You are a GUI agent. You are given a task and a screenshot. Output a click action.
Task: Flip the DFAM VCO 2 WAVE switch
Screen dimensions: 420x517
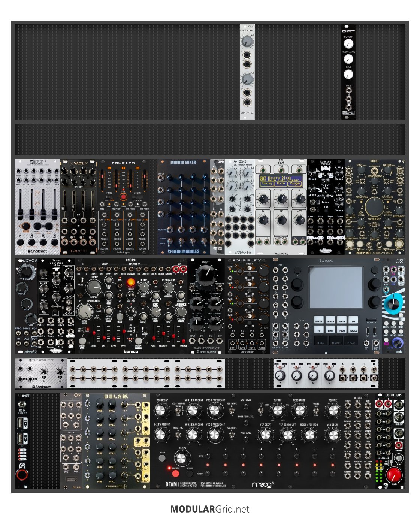[232, 436]
